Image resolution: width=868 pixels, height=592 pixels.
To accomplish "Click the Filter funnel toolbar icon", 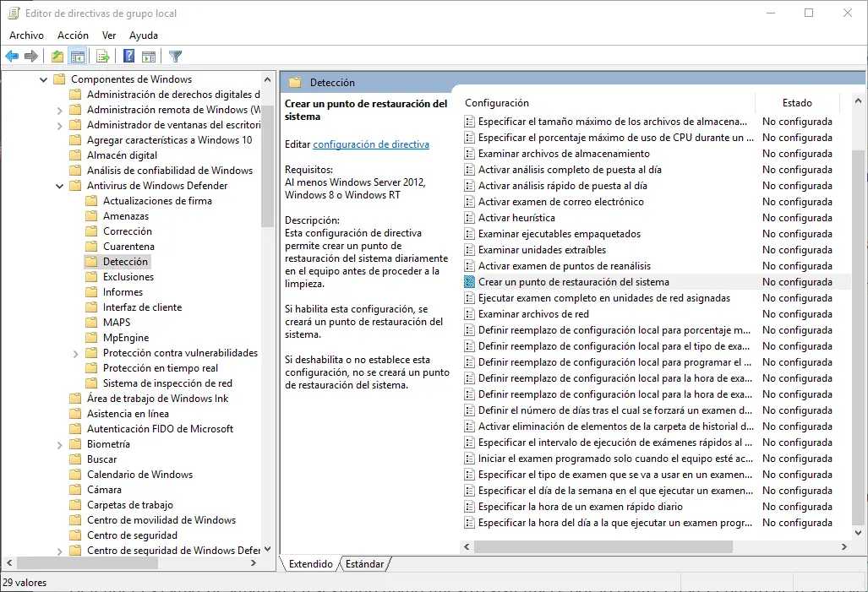I will [x=175, y=56].
